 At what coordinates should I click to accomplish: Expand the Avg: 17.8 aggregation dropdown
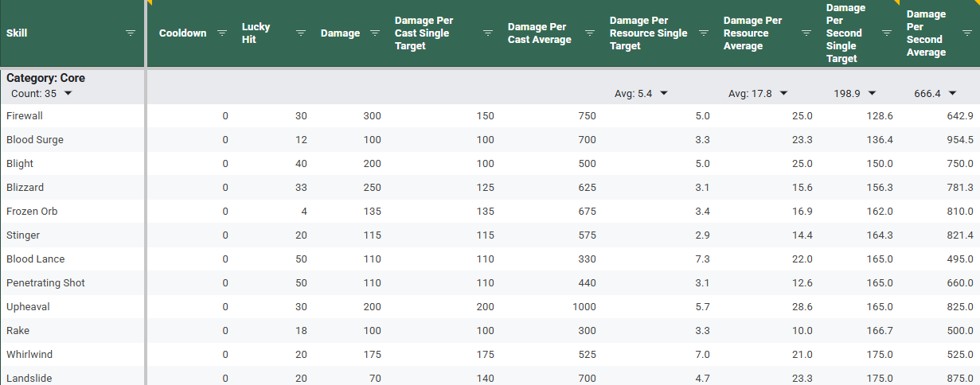783,94
